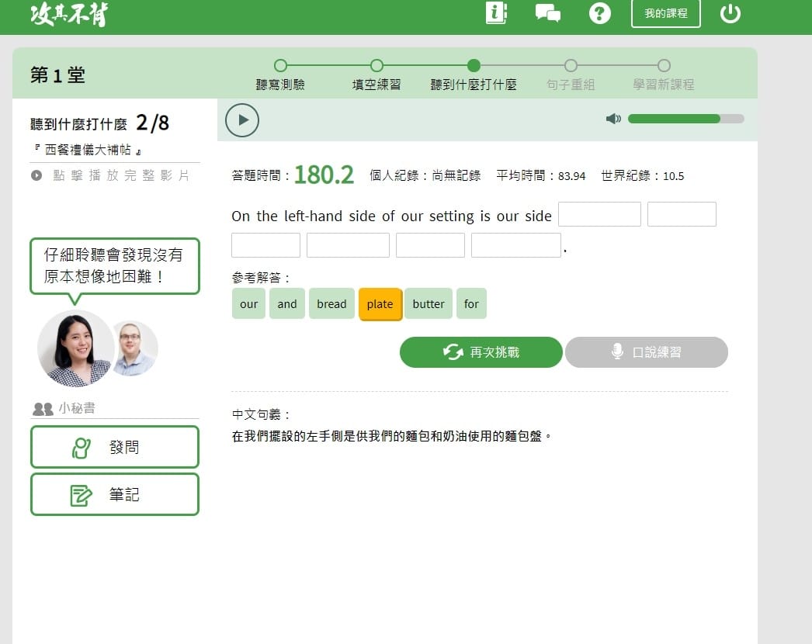
Task: Go to the 聽寫測驗 step
Action: (280, 66)
